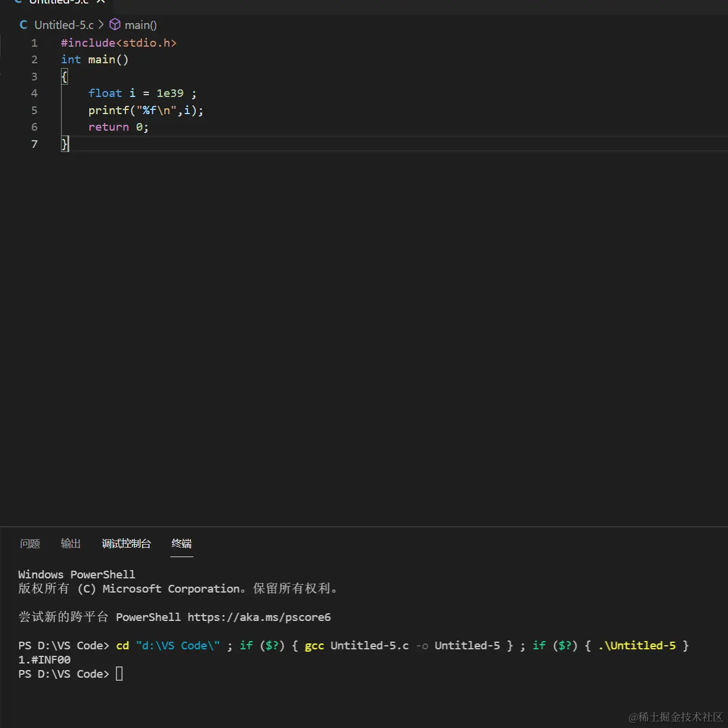This screenshot has height=728, width=728.
Task: Click line number 6 in gutter
Action: click(34, 127)
